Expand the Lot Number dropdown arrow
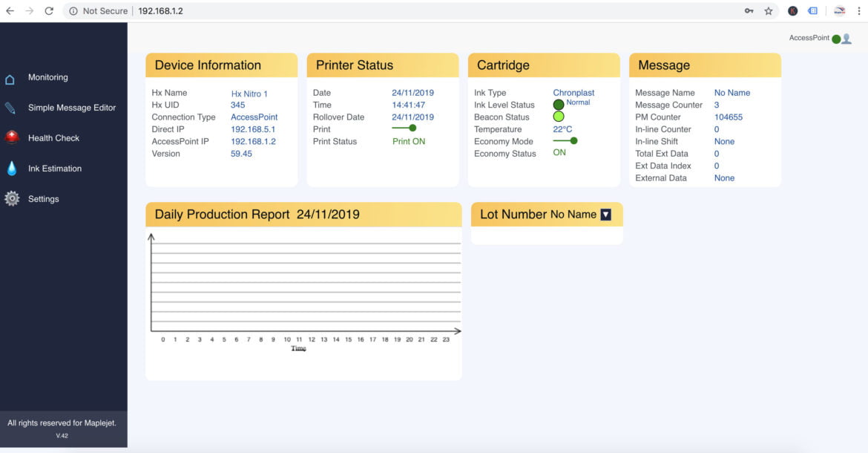The height and width of the screenshot is (453, 868). coord(605,215)
